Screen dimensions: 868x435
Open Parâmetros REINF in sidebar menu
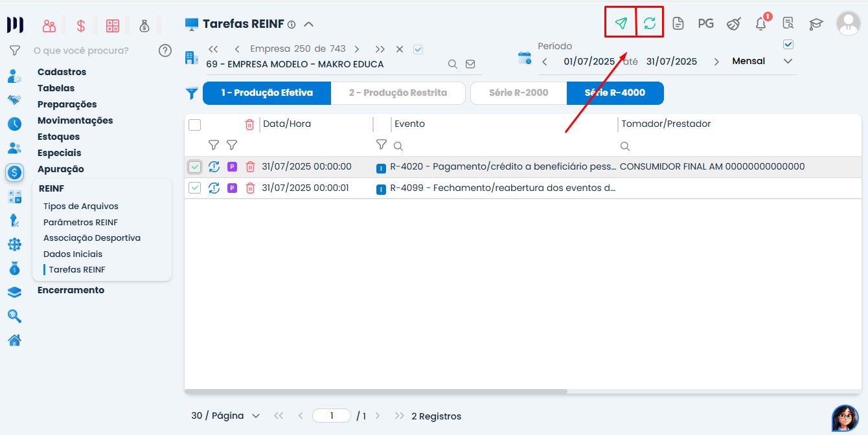pos(80,222)
